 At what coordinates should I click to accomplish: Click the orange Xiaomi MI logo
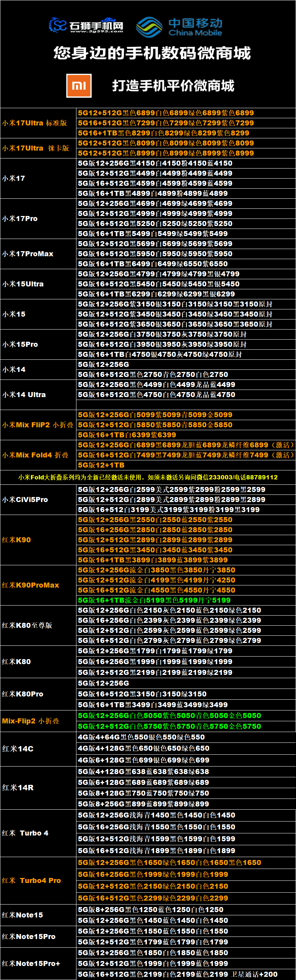79,86
